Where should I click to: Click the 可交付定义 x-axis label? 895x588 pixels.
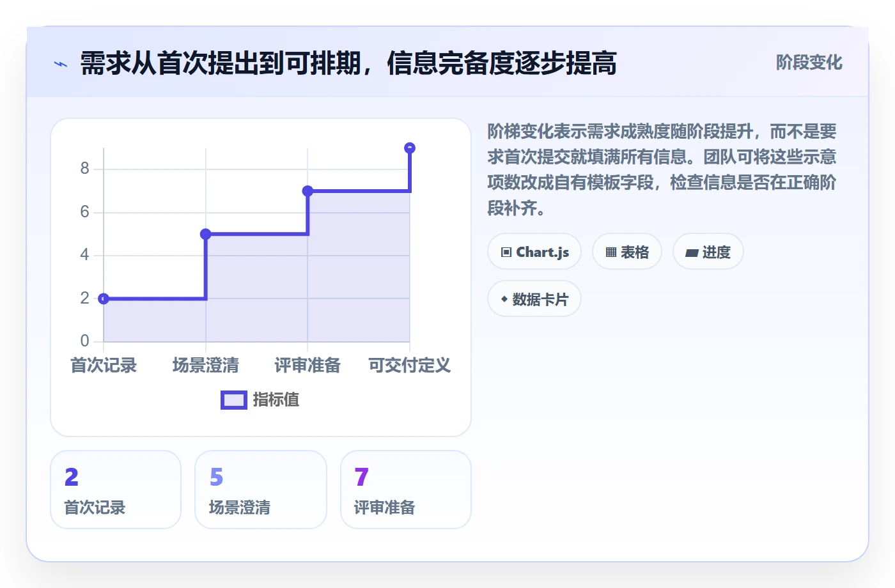coord(410,366)
